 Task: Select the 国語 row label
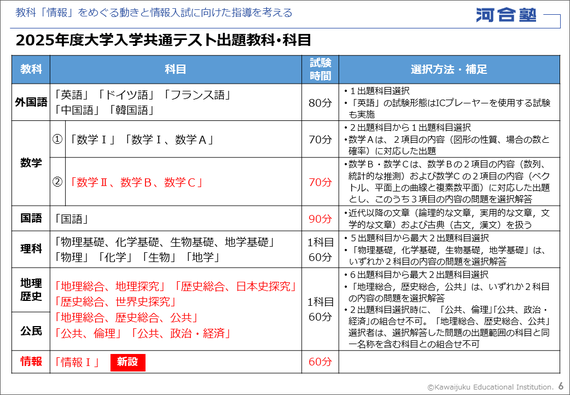(31, 218)
